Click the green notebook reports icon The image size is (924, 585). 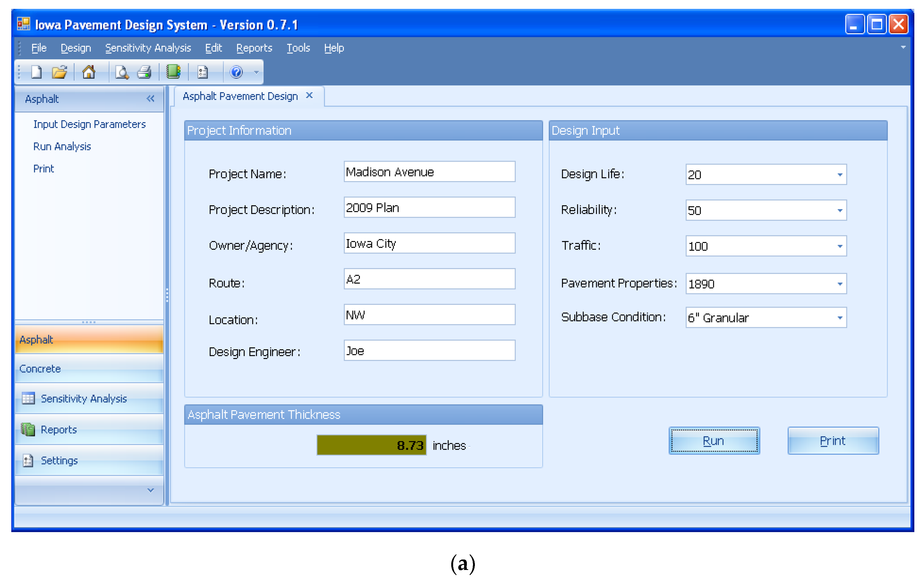[x=173, y=72]
